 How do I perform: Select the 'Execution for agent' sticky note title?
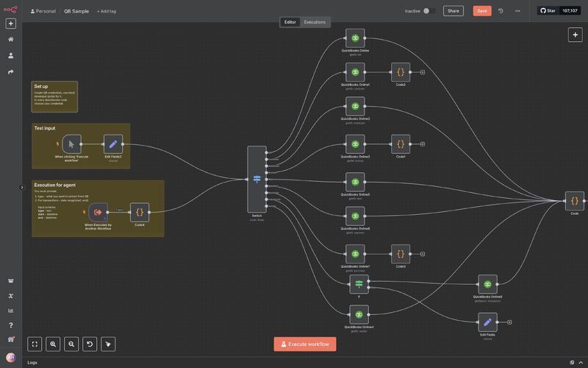tap(54, 185)
